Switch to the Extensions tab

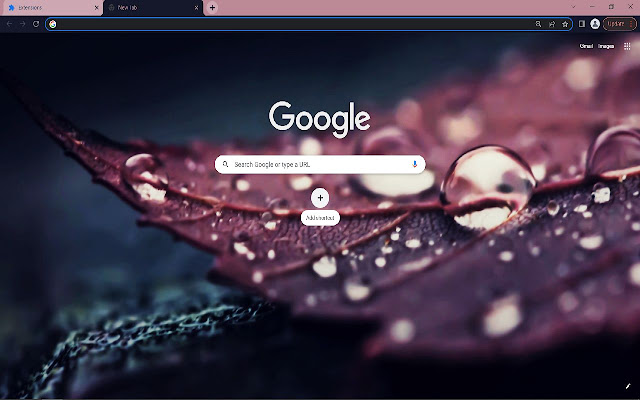click(x=51, y=8)
